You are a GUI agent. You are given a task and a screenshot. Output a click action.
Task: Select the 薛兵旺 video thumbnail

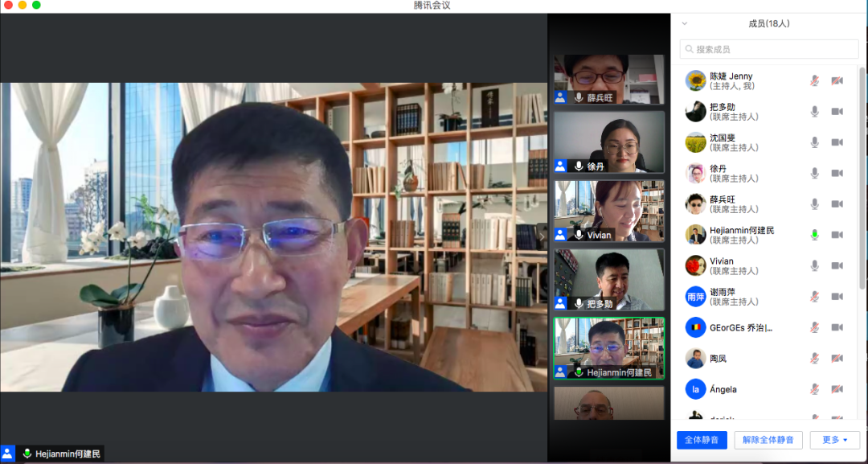click(608, 80)
